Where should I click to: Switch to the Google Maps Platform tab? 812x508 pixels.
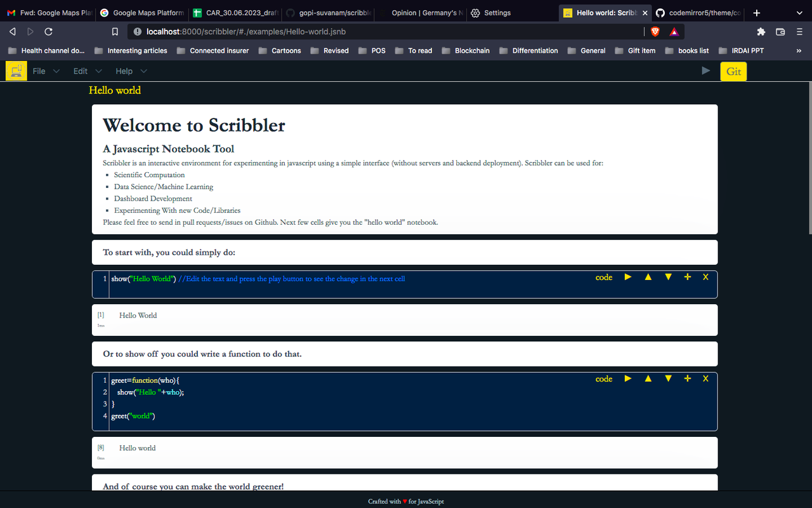(x=141, y=12)
